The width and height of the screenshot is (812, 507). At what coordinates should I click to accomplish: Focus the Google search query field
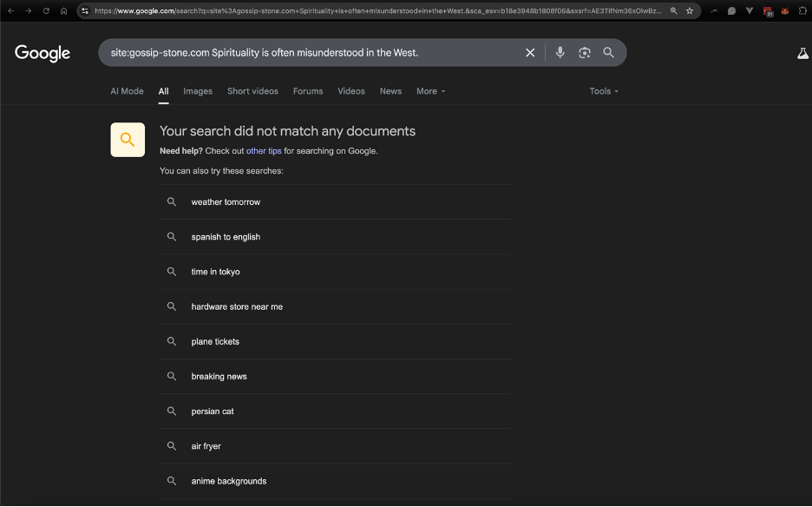(x=313, y=52)
